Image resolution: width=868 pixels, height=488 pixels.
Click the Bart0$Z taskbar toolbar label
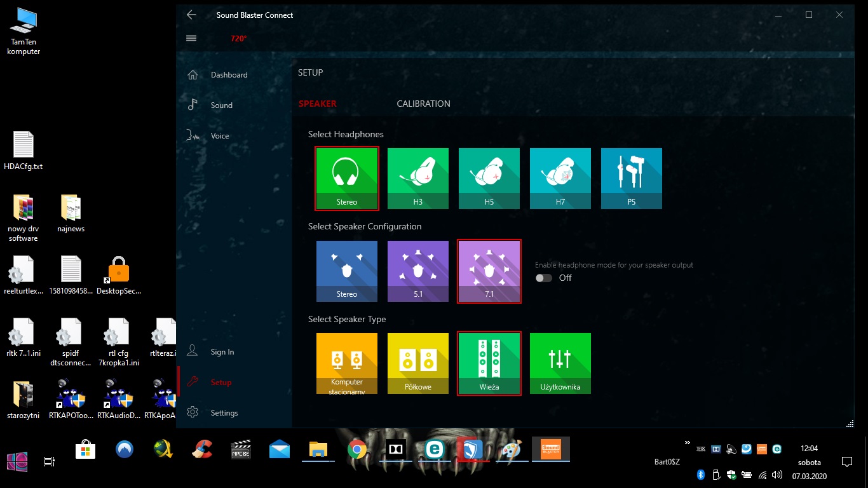(x=667, y=462)
